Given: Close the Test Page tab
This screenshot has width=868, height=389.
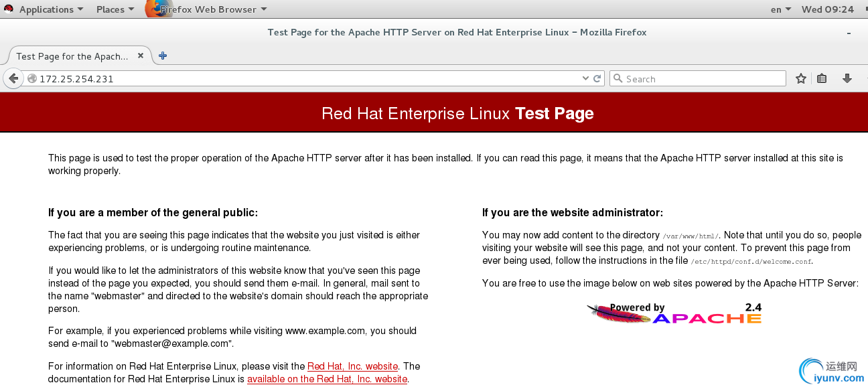Looking at the screenshot, I should coord(141,56).
